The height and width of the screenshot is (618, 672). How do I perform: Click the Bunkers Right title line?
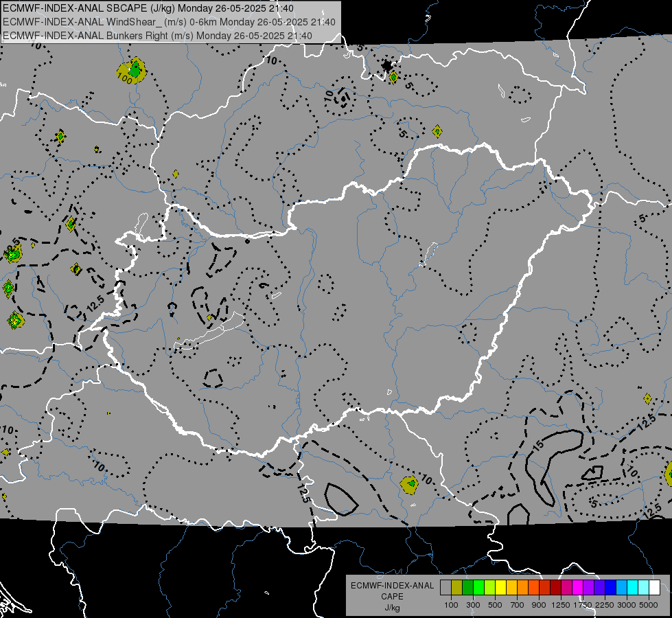[157, 36]
